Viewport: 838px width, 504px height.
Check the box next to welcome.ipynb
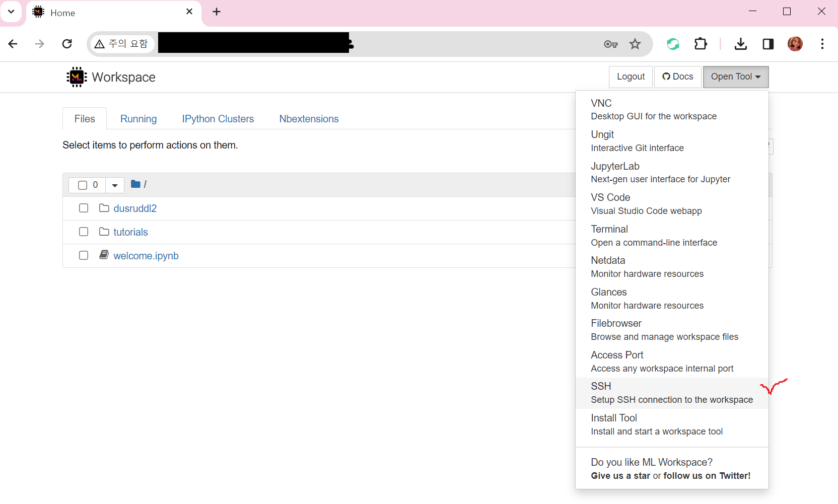[84, 255]
